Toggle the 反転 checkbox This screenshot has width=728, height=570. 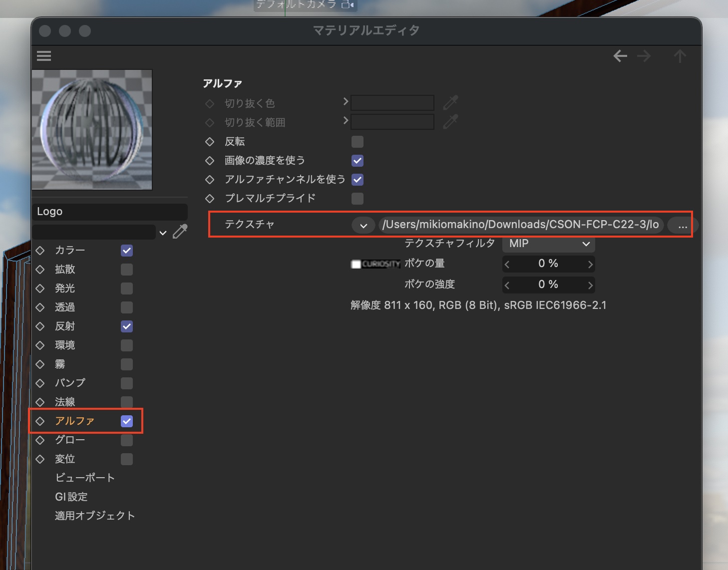[x=357, y=142]
